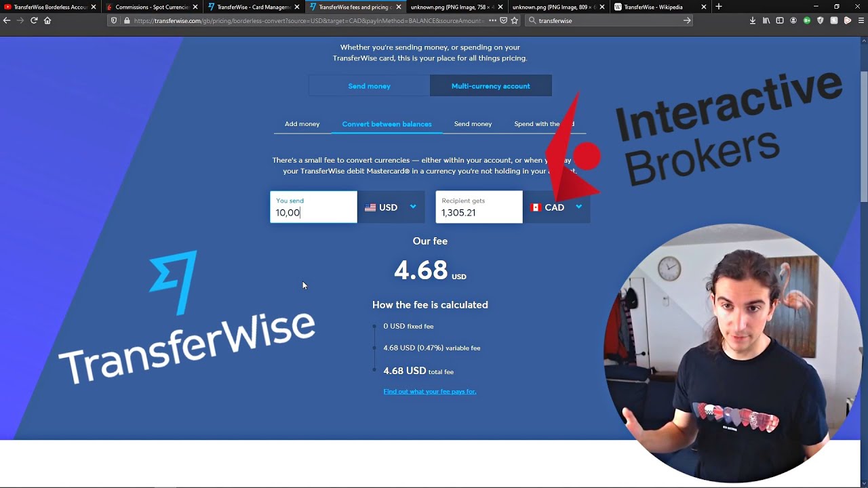The image size is (868, 488).
Task: Open a new browser tab
Action: coord(719,7)
